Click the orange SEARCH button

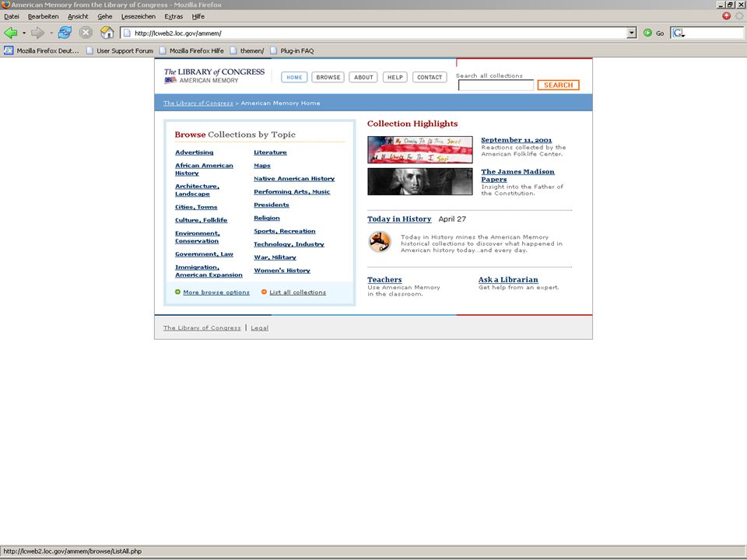pos(559,86)
